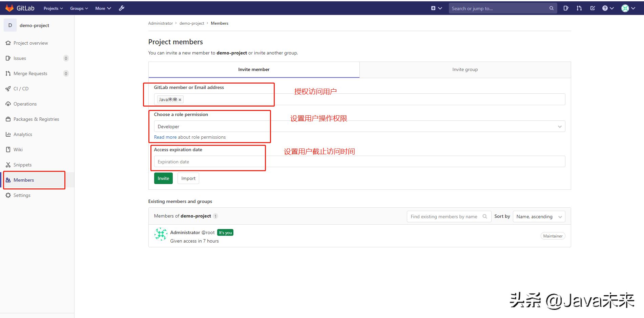
Task: Click the CI / CD rocket icon
Action: pyautogui.click(x=8, y=89)
